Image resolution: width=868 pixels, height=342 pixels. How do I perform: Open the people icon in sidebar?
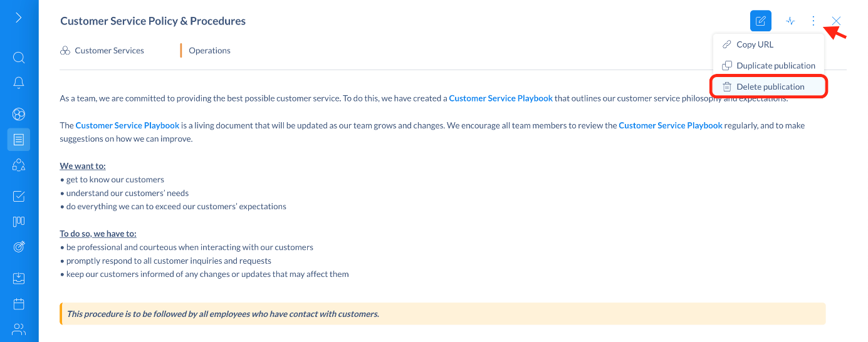[x=19, y=329]
